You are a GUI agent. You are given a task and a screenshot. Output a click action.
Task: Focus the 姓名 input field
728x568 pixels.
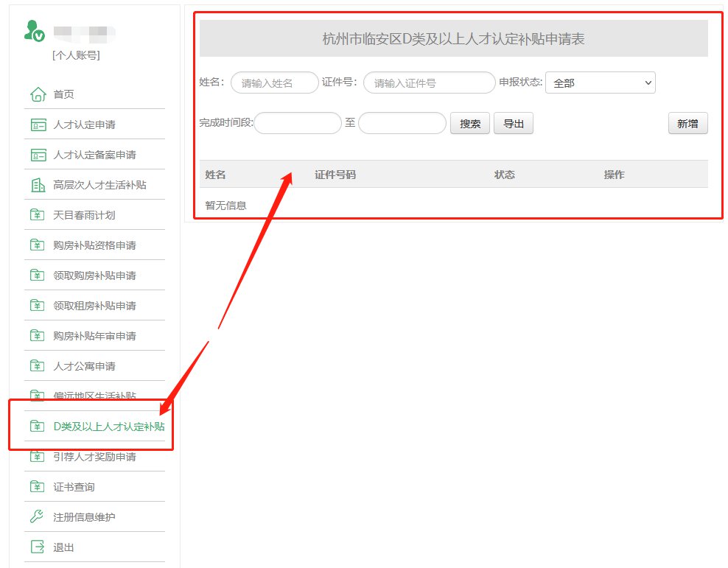click(x=275, y=83)
